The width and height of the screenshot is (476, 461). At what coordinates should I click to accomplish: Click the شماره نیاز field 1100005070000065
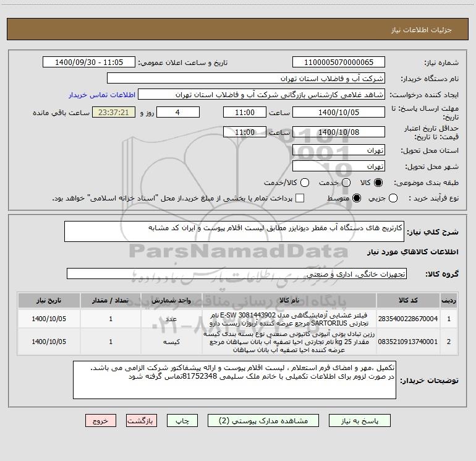click(339, 62)
